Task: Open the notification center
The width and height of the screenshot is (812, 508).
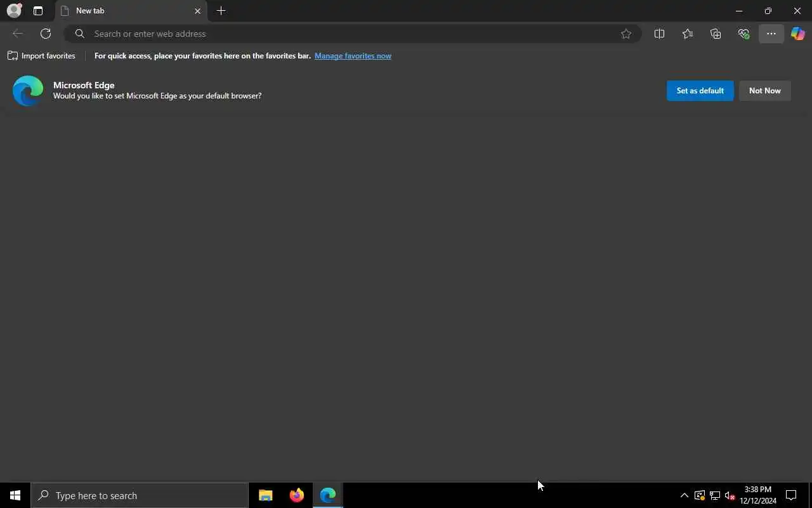Action: pos(791,495)
